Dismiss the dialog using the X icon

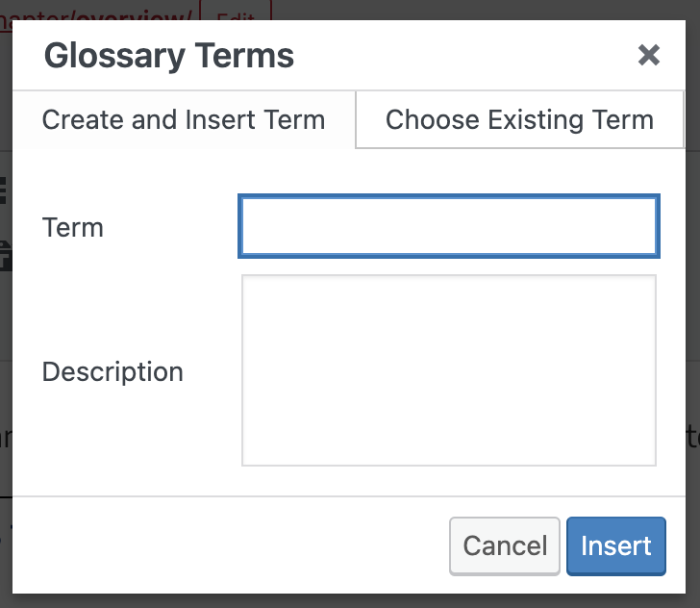point(649,55)
